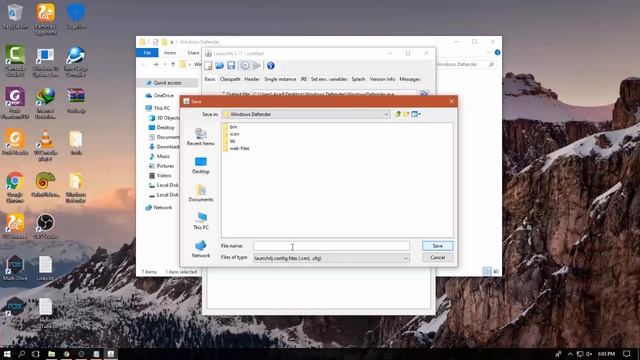
Task: Switch to Launch4j Set env. variables tab
Action: [329, 79]
